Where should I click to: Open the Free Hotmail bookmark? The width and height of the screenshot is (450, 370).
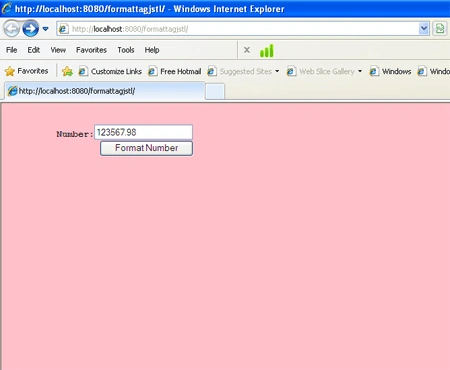click(175, 71)
